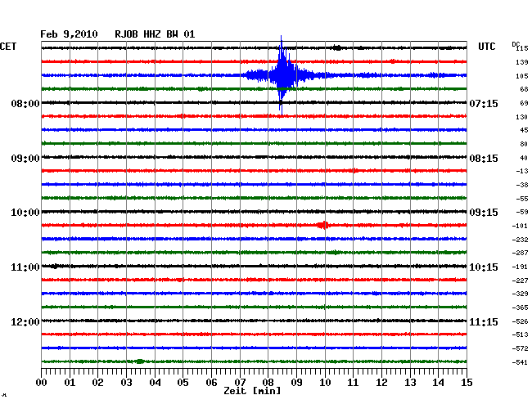Click the DC offset value 139
The width and height of the screenshot is (532, 404).
pos(522,62)
